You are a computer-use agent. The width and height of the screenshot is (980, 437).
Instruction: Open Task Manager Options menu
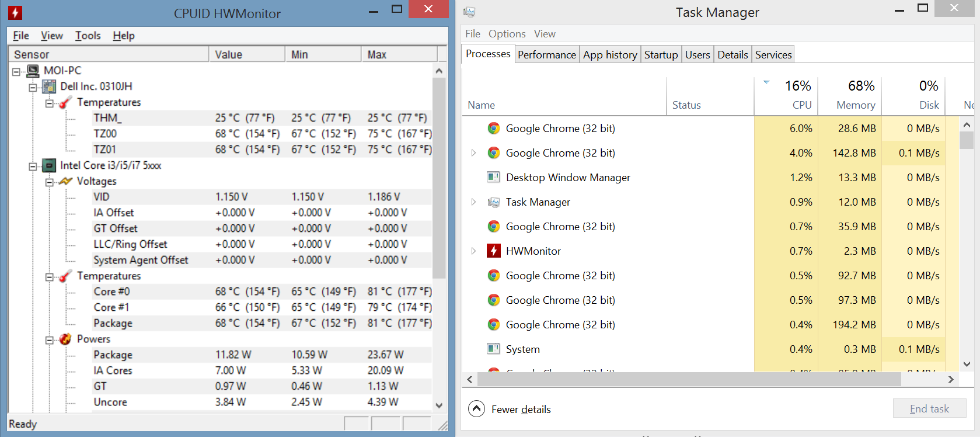coord(507,34)
